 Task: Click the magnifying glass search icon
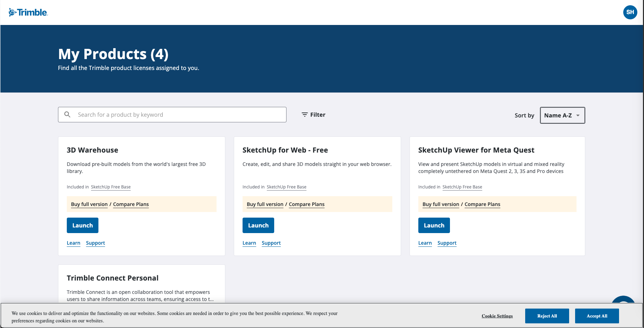[67, 115]
